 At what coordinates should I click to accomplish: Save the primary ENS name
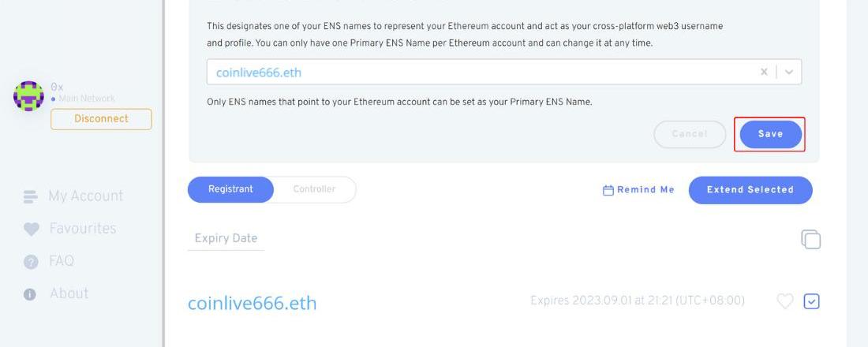coord(770,134)
